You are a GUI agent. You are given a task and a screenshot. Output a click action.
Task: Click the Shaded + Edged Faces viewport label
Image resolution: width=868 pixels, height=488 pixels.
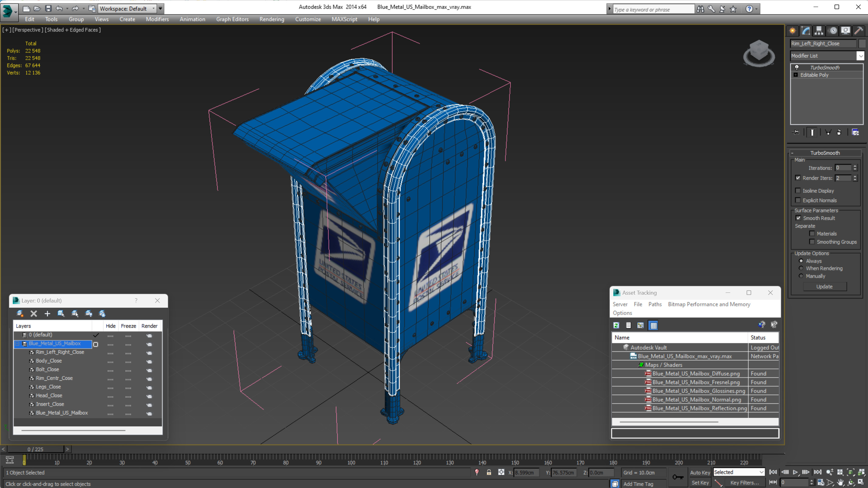click(73, 29)
